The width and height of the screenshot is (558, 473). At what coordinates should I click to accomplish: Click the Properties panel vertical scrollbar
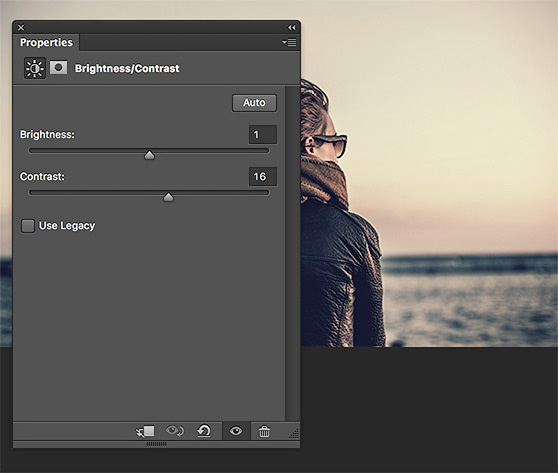point(293,253)
